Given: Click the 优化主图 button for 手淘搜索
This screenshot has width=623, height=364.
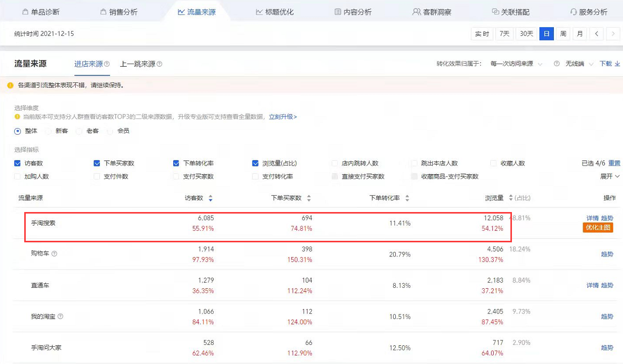Looking at the screenshot, I should coord(598,227).
